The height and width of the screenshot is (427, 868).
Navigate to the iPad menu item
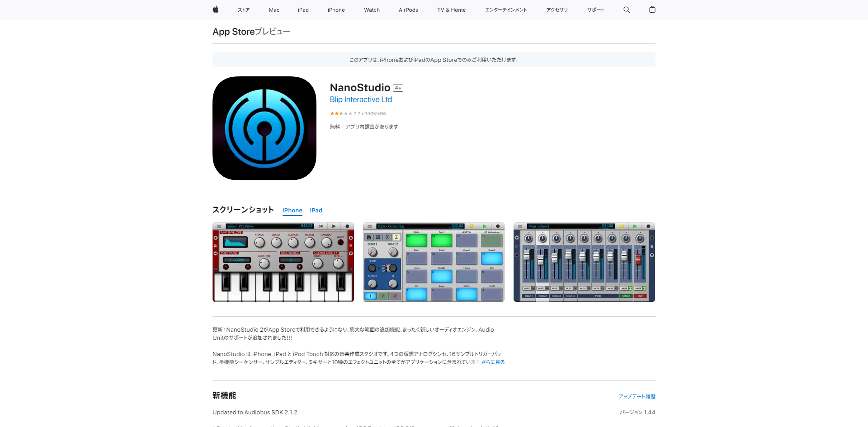(x=303, y=9)
